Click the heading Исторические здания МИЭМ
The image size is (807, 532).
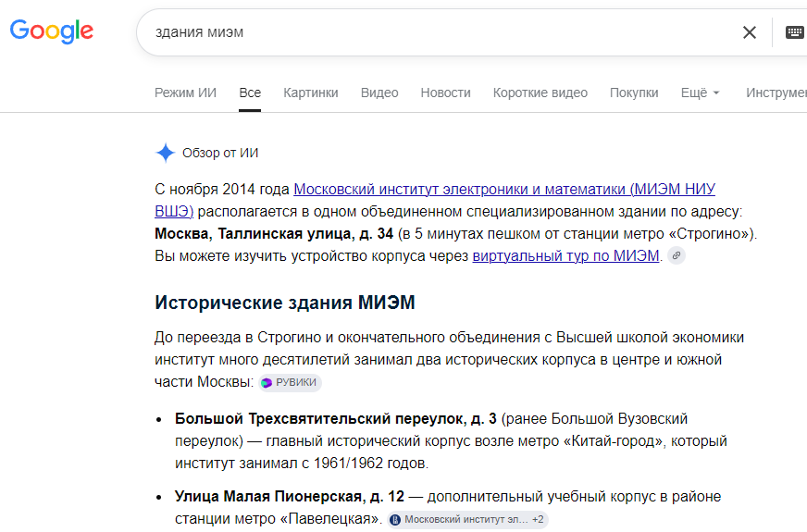tap(285, 303)
